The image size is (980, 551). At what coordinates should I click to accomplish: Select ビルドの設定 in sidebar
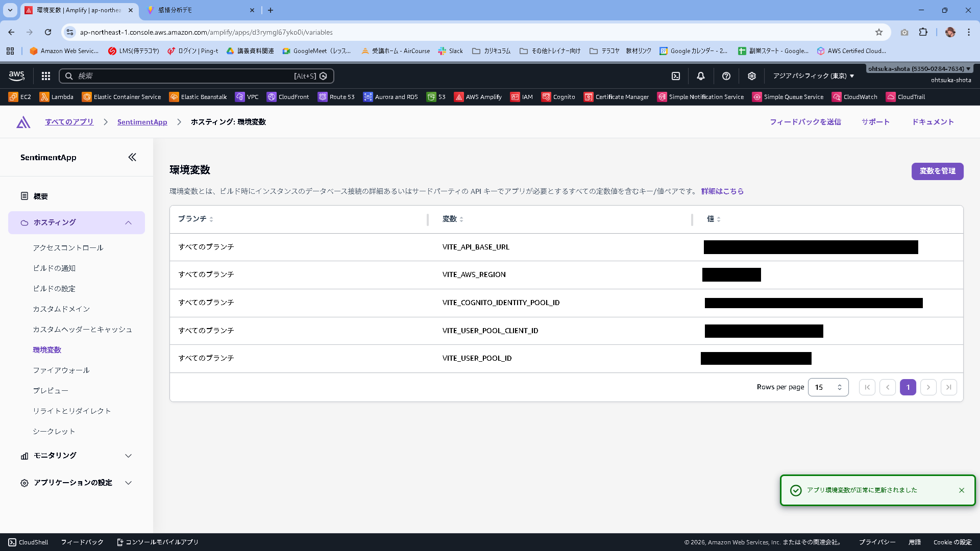[54, 289]
